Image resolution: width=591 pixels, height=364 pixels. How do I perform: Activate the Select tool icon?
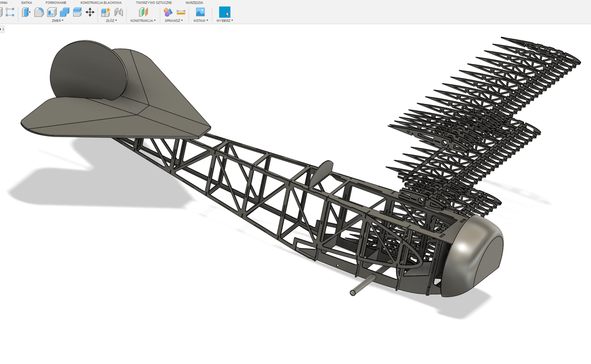[x=225, y=12]
